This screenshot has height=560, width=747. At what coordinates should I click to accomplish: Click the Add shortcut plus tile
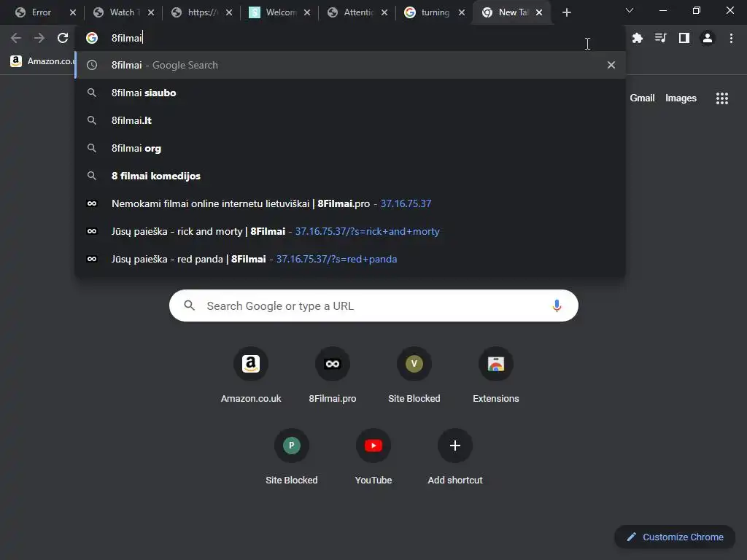tap(455, 457)
